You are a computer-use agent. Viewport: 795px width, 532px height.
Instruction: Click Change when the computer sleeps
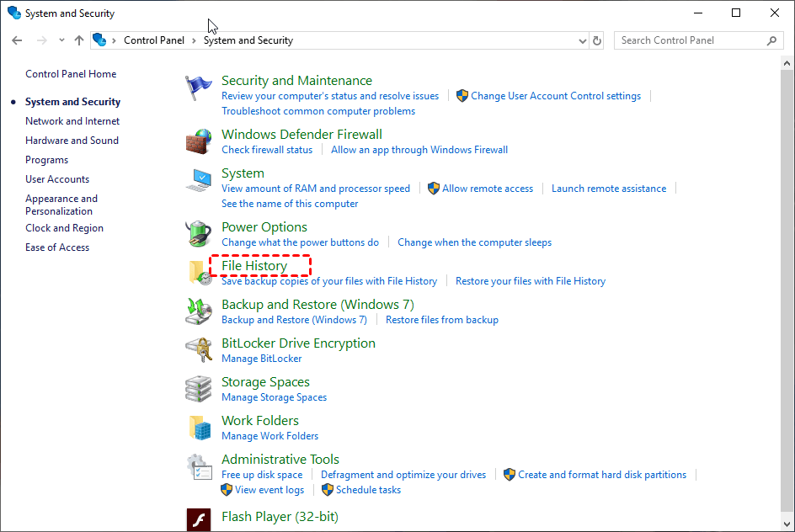pos(475,242)
